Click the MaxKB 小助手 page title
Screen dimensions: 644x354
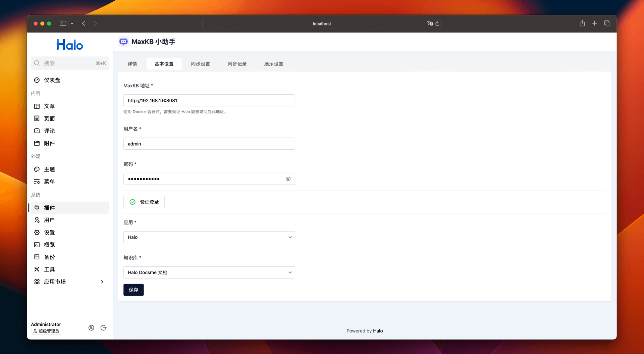153,42
